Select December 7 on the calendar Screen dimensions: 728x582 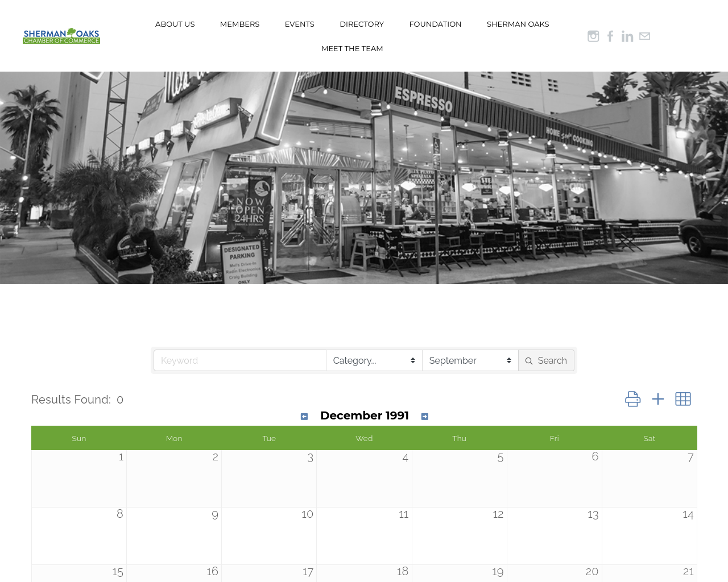[650, 479]
